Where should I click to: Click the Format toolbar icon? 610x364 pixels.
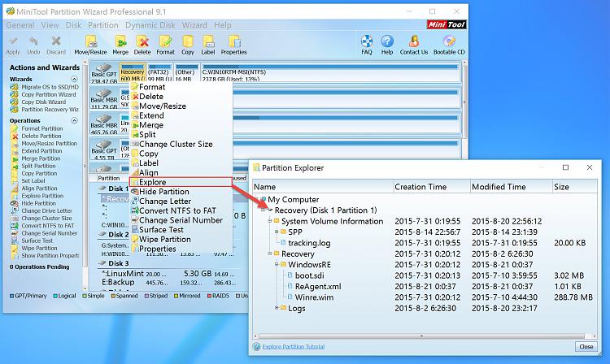pos(165,45)
